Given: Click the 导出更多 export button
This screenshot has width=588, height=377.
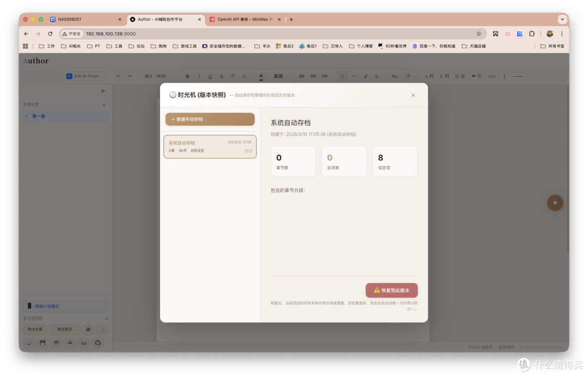Looking at the screenshot, I should pyautogui.click(x=64, y=330).
